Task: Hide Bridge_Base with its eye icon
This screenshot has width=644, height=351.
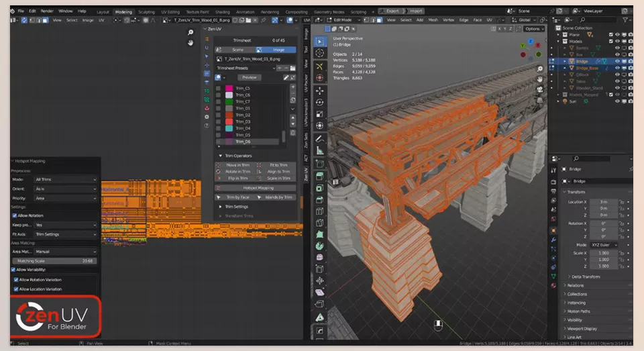Action: (617, 68)
